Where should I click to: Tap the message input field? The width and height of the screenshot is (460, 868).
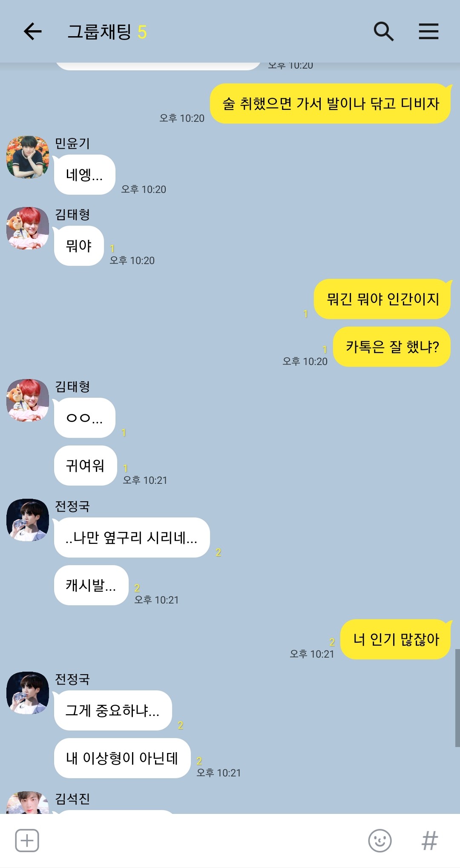click(202, 840)
